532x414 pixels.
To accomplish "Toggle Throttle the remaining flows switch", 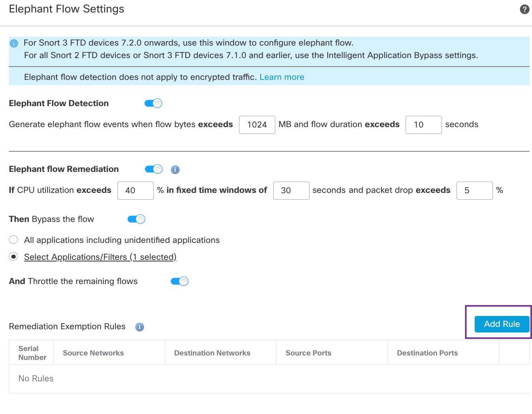I will point(180,281).
